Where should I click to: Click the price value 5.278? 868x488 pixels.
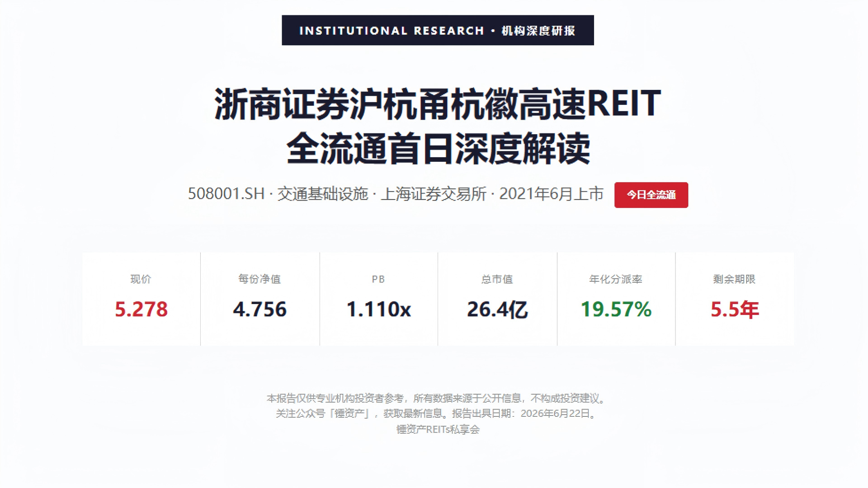tap(141, 310)
